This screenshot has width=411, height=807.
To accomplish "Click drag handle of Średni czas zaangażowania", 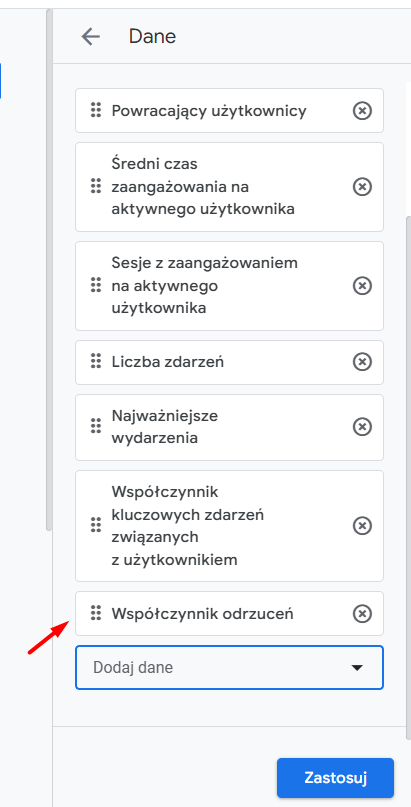I will [96, 186].
